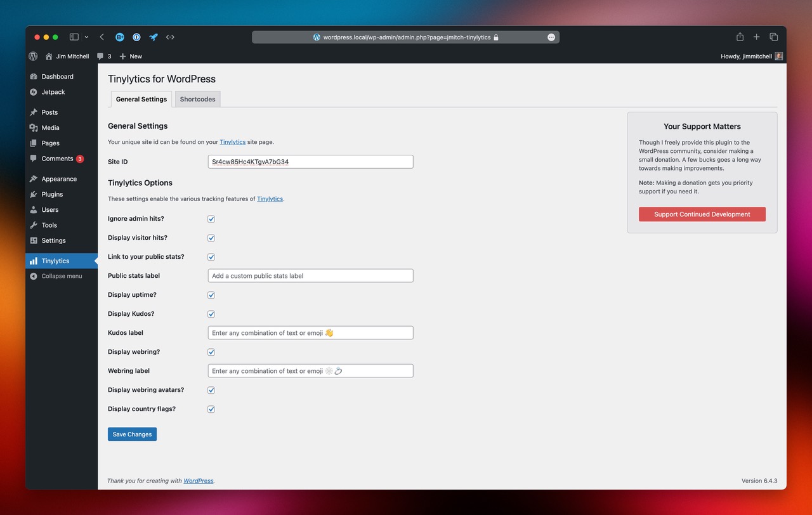Toggle the Display Kudos checkbox
This screenshot has height=515, width=812.
click(211, 314)
